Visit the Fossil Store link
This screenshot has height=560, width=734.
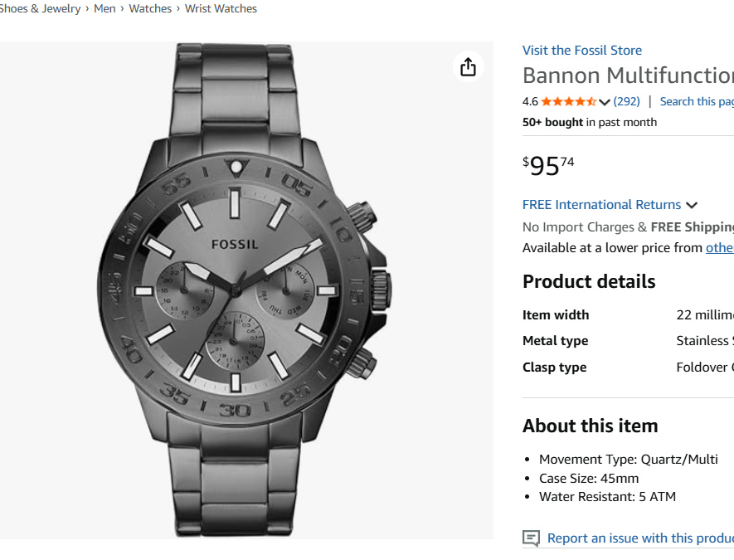[581, 51]
